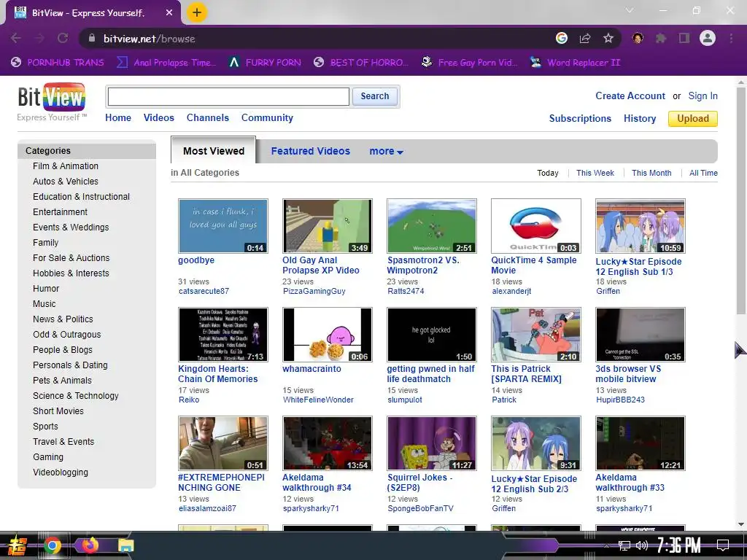747x560 pixels.
Task: Open the uploader link 'SpongeBobFanTV'
Action: (420, 508)
